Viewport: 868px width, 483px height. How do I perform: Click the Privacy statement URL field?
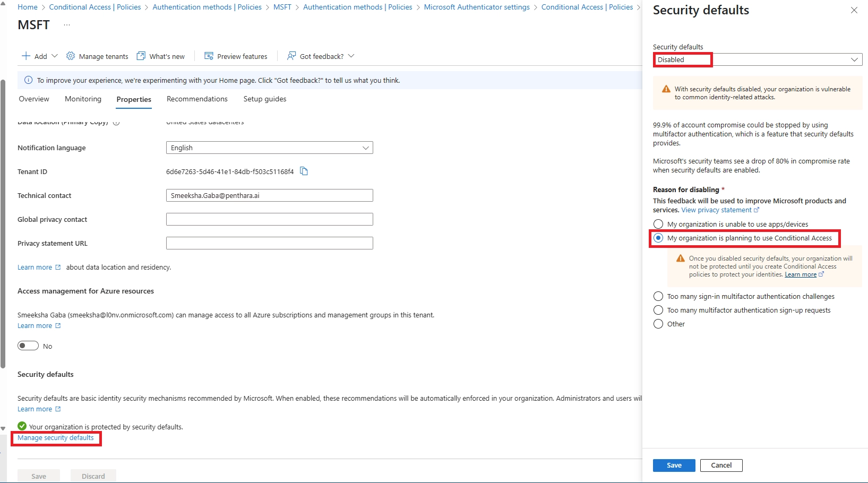(270, 243)
